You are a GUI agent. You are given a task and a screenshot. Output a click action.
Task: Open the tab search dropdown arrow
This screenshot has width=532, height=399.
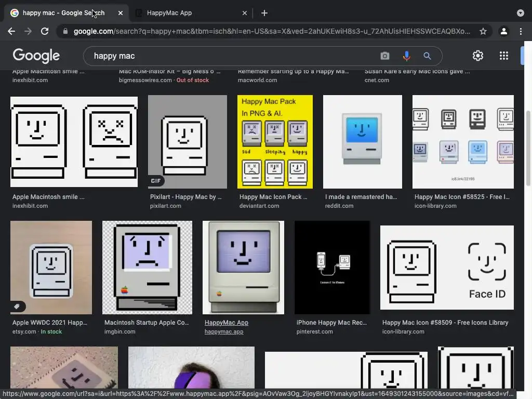(521, 13)
